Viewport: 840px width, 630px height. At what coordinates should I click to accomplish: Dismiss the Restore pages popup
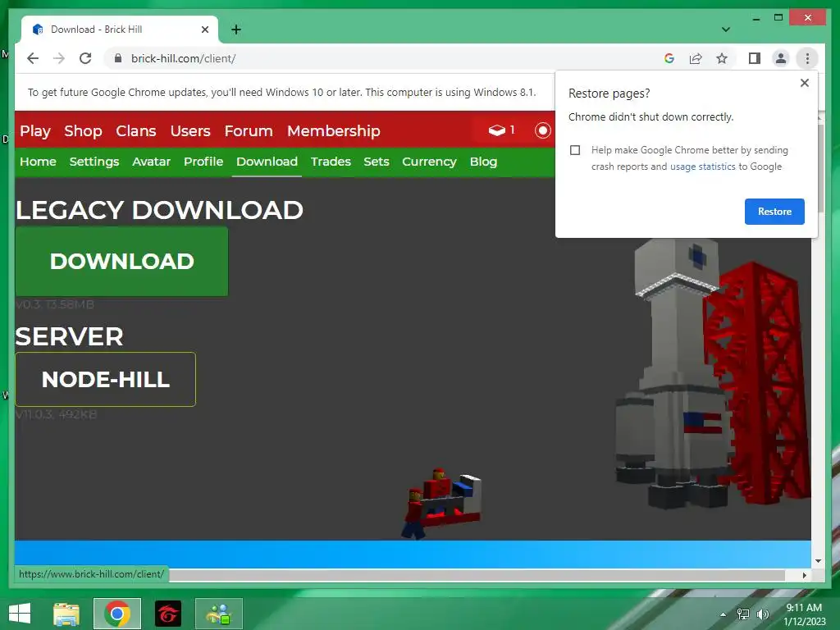(x=804, y=83)
